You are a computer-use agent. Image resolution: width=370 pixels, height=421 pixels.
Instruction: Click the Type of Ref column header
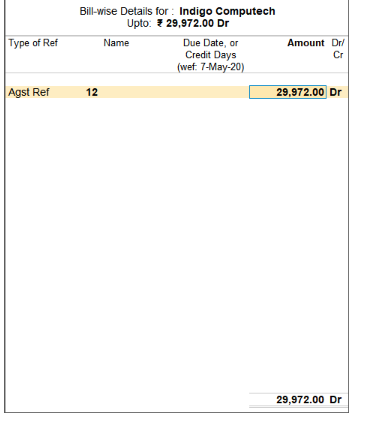pos(33,43)
